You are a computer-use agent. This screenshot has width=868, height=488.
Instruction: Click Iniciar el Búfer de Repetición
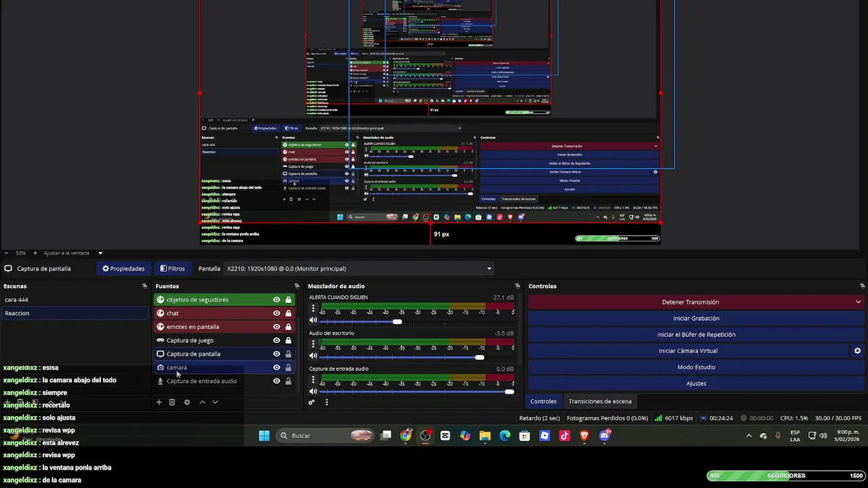pos(696,334)
